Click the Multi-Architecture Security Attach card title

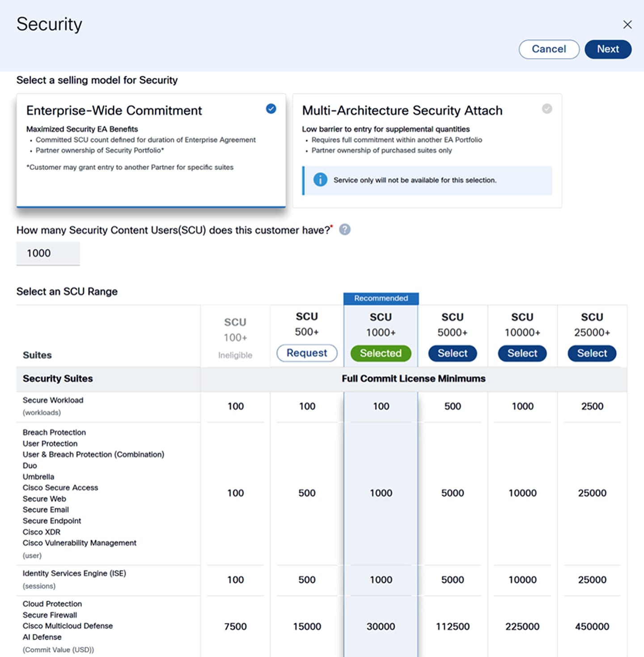click(x=402, y=111)
